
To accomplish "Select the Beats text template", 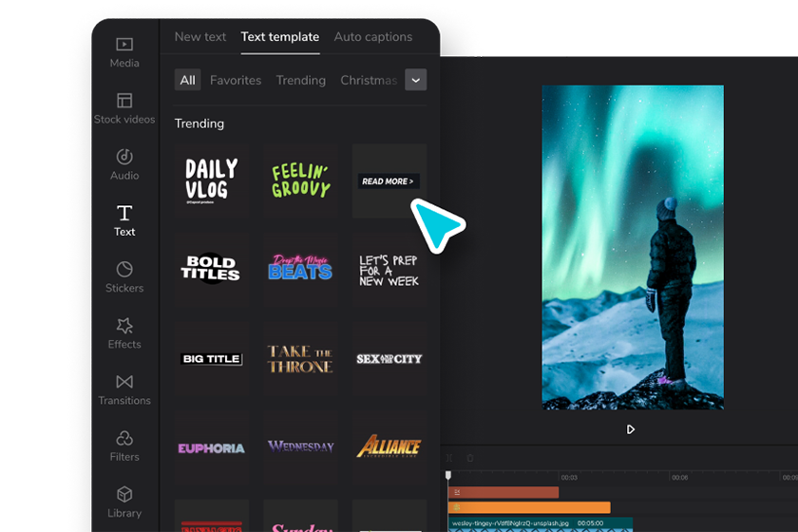I will (300, 270).
